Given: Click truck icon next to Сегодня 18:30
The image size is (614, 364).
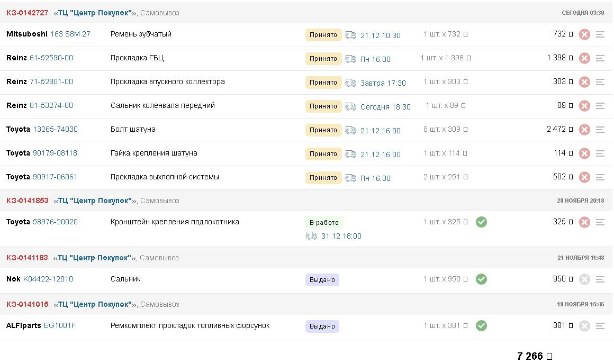Looking at the screenshot, I should point(350,106).
